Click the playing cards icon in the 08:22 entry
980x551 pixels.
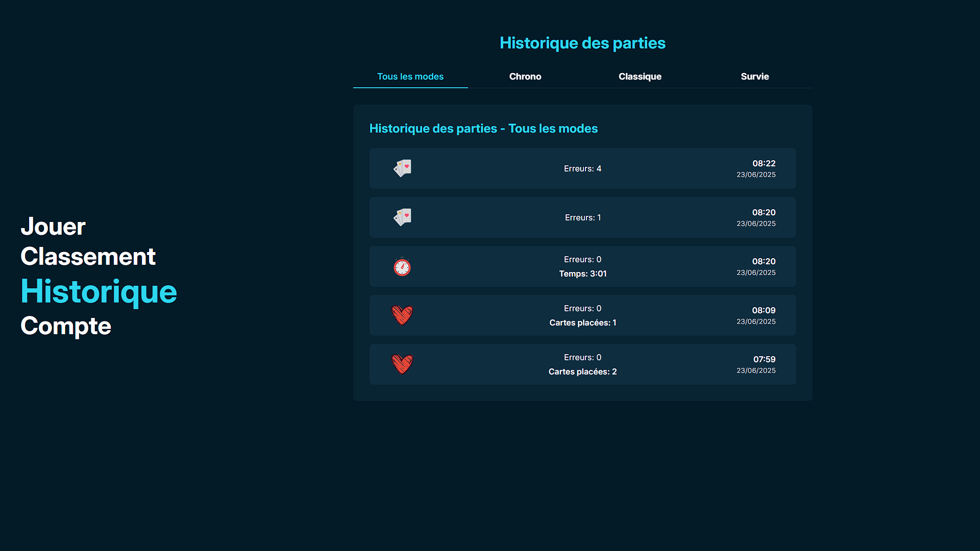coord(402,168)
